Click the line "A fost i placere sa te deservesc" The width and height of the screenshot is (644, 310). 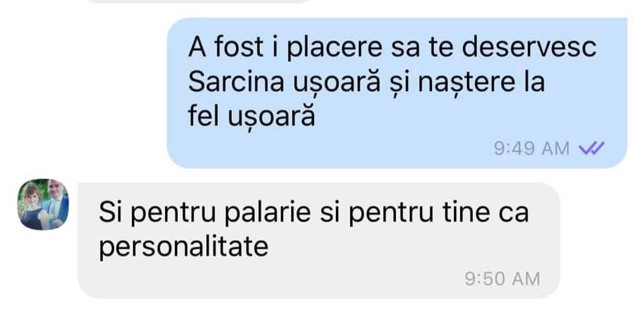point(392,47)
